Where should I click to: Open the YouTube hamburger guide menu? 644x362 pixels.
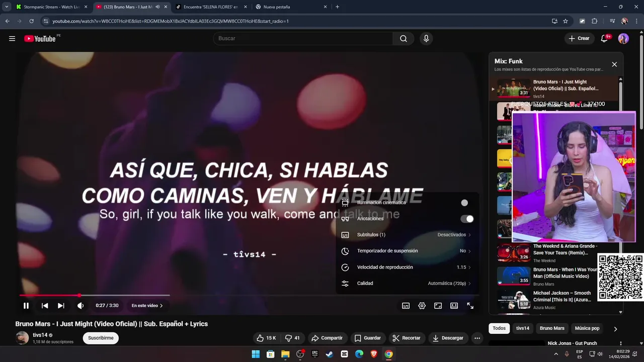point(12,39)
